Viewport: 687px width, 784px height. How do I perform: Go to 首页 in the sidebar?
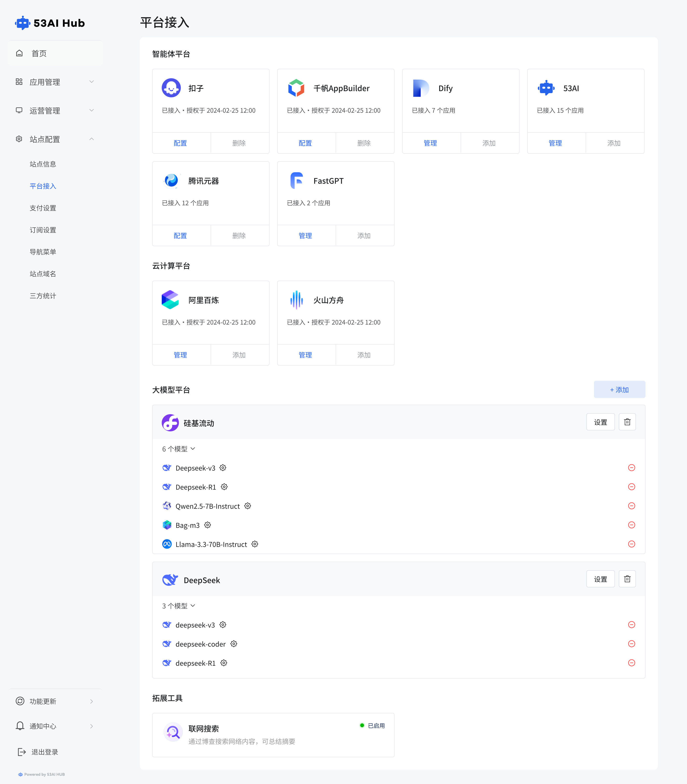coord(55,53)
